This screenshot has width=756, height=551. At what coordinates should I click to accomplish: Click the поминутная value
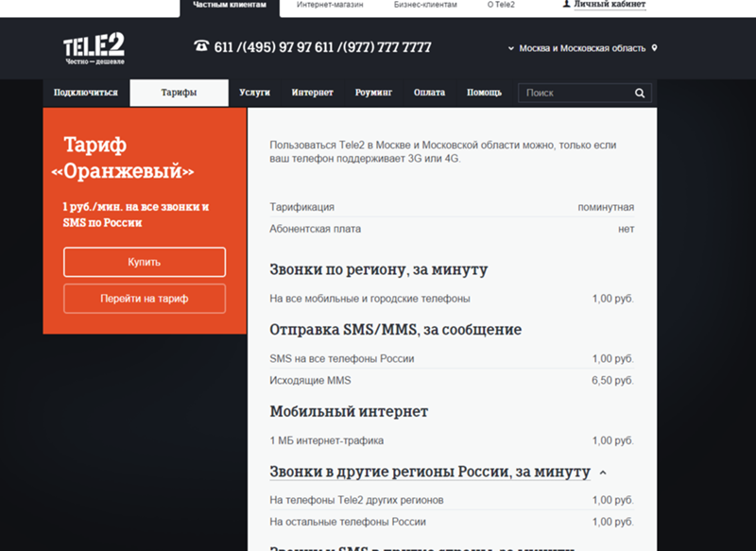pyautogui.click(x=606, y=207)
